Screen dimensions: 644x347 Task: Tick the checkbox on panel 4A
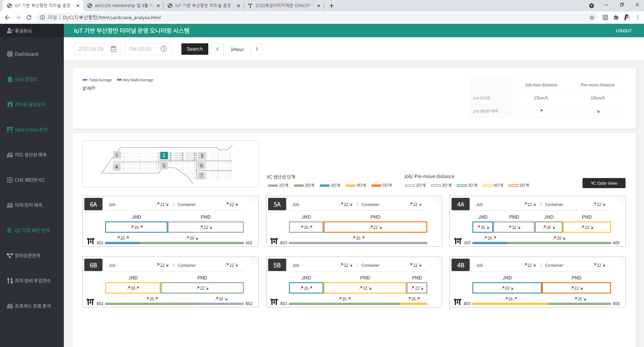point(621,201)
